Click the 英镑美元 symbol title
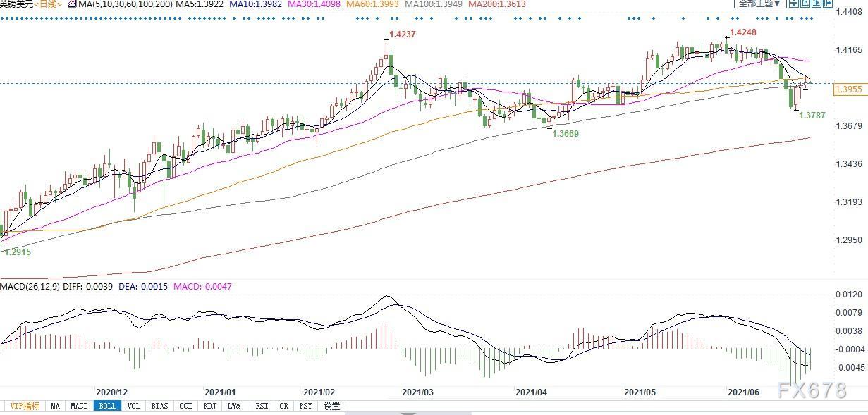The height and width of the screenshot is (415, 868). [17, 4]
